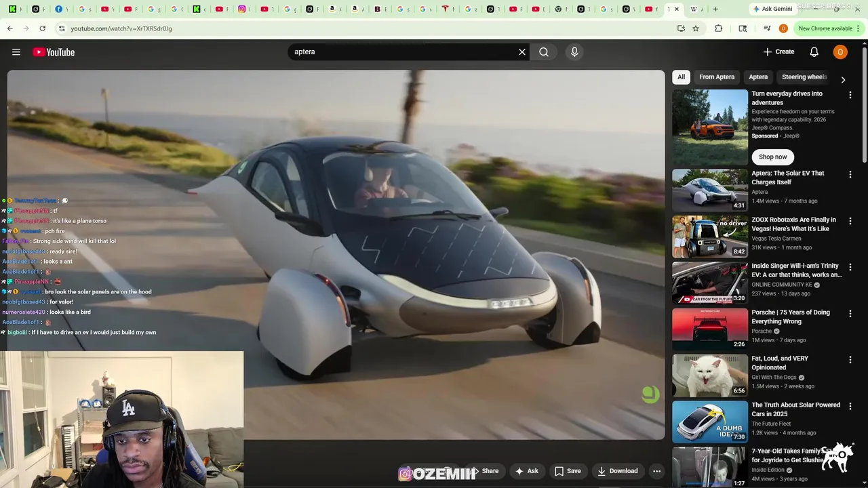The height and width of the screenshot is (488, 868).
Task: Open ZOOX Robotaxis thumbnail 8:42
Action: (710, 237)
